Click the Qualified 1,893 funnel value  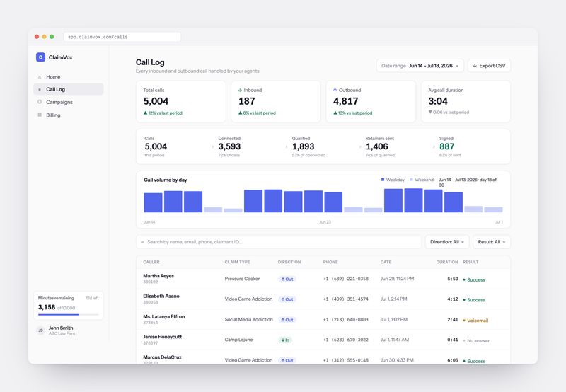point(304,146)
